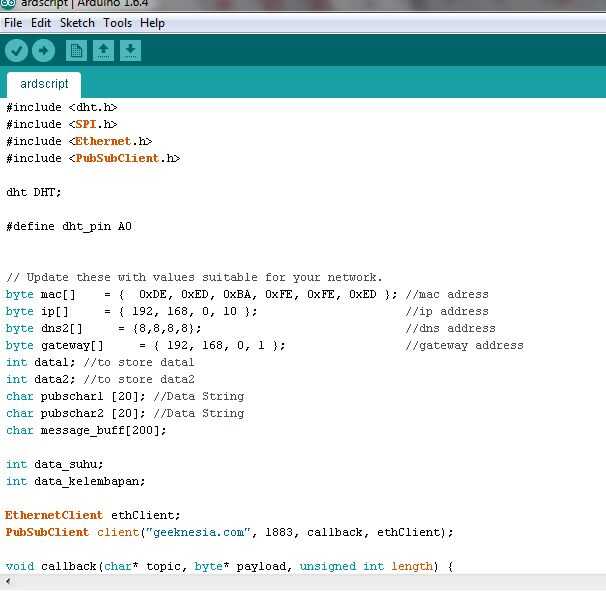Click the Arduino logo in the title bar

click(x=8, y=4)
